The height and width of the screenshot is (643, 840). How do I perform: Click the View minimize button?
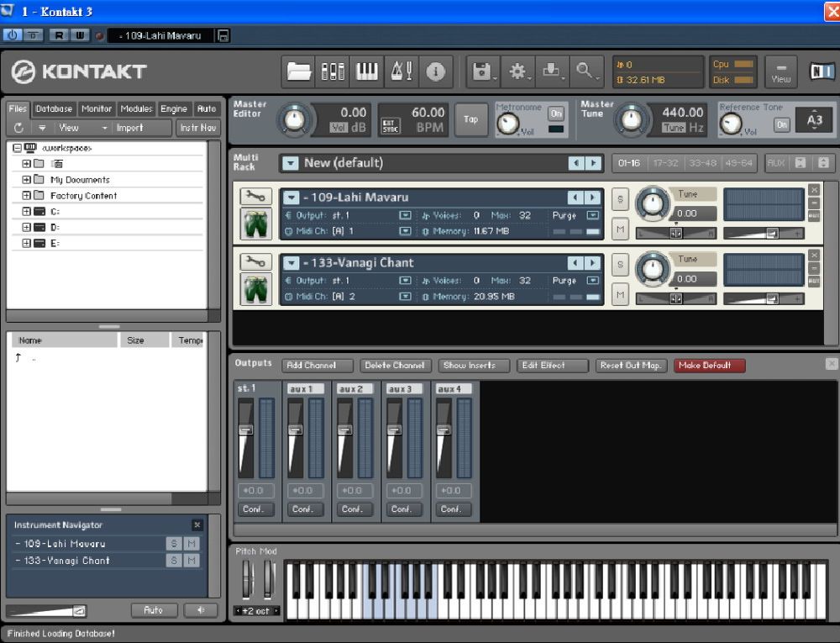click(780, 71)
